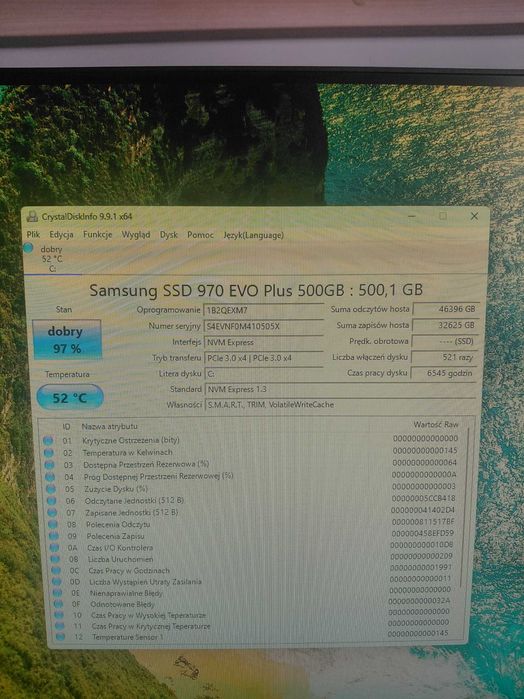The width and height of the screenshot is (524, 699).
Task: Click status icon of Zużycie Dysku row
Action: (51, 489)
